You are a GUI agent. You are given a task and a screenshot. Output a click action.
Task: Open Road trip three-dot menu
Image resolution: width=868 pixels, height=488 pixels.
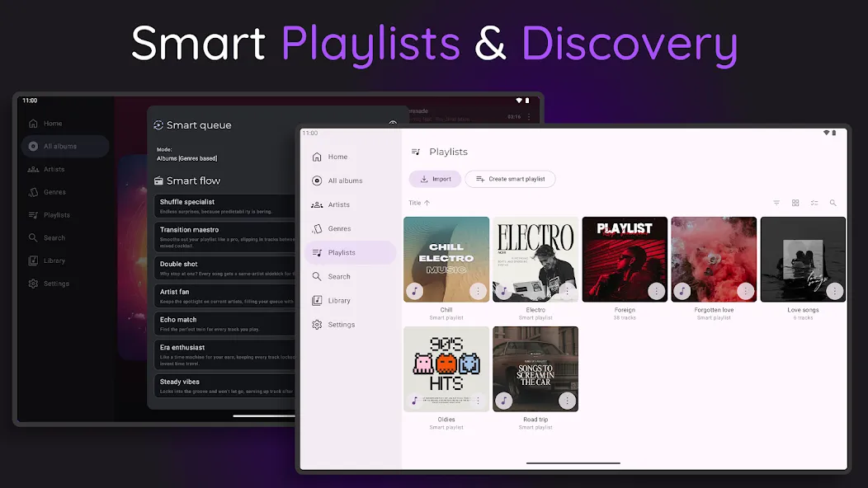coord(567,401)
